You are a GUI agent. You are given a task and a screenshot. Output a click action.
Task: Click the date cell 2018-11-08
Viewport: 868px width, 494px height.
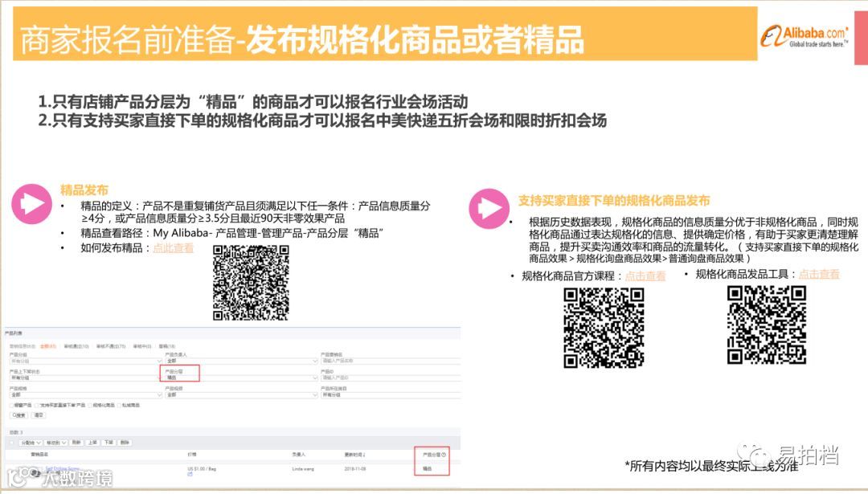[x=355, y=469]
